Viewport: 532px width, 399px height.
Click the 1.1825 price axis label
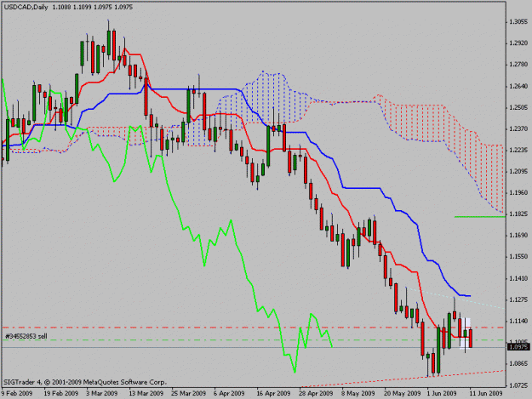[x=518, y=214]
